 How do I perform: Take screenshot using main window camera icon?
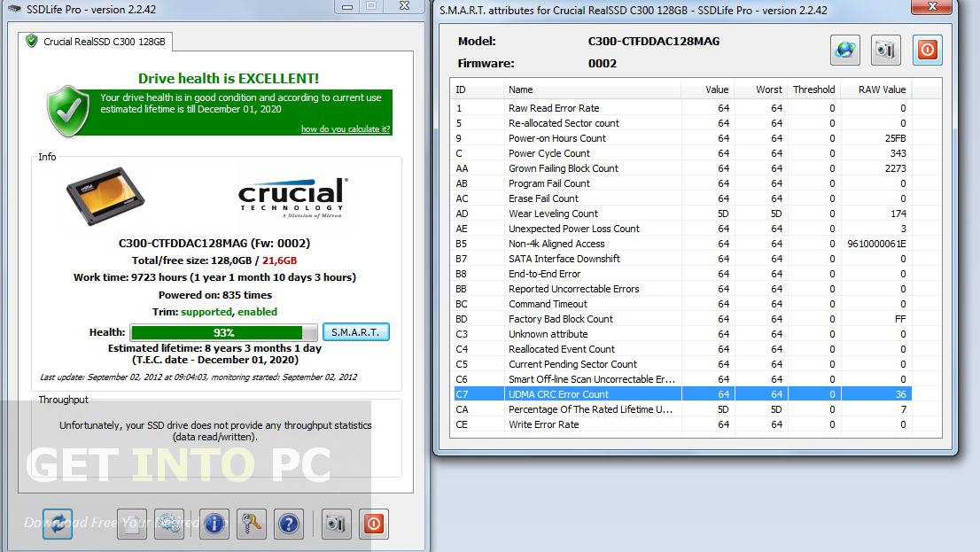pos(336,524)
